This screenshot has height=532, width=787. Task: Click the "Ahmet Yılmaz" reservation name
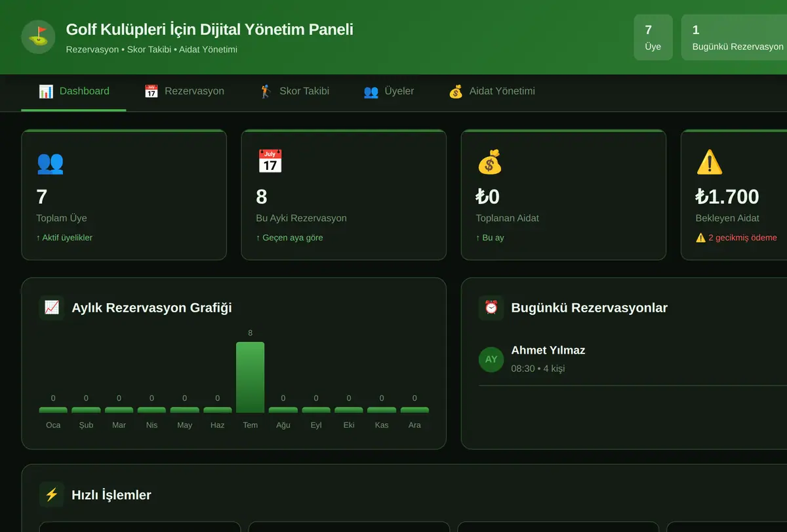click(x=548, y=350)
